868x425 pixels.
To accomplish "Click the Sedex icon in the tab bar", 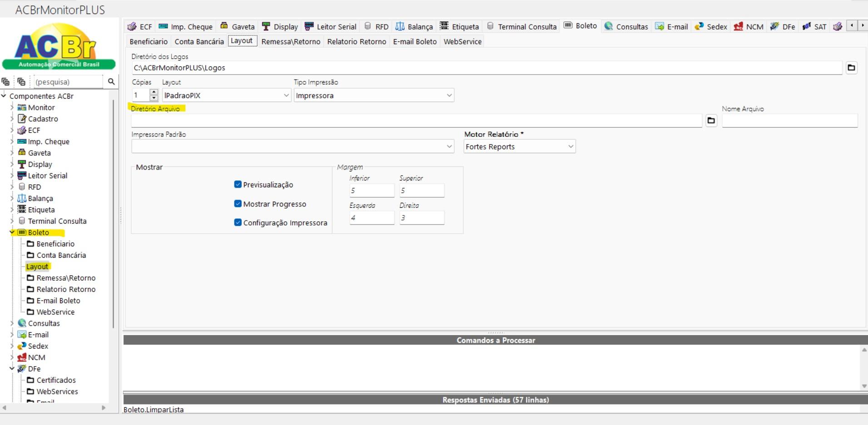I will pos(699,26).
